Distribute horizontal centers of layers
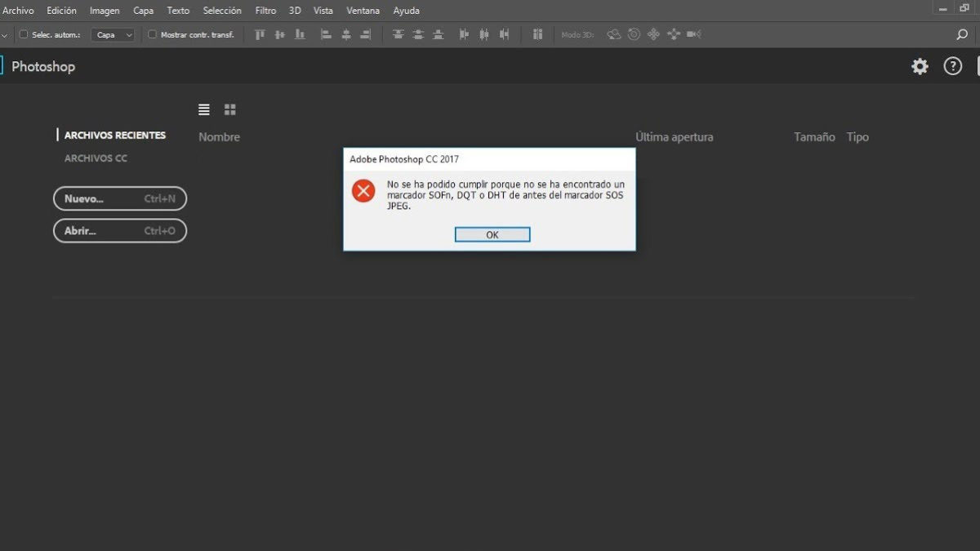This screenshot has width=980, height=551. [484, 34]
